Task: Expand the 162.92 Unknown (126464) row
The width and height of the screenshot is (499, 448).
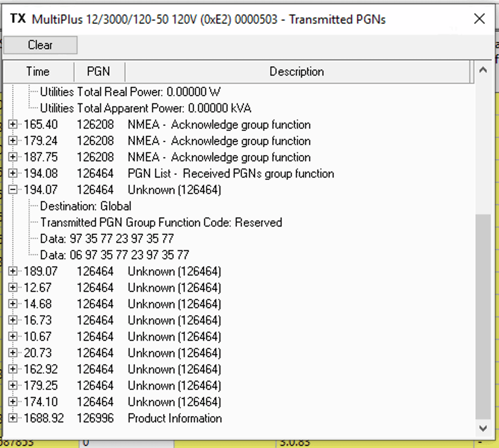Action: pyautogui.click(x=13, y=369)
